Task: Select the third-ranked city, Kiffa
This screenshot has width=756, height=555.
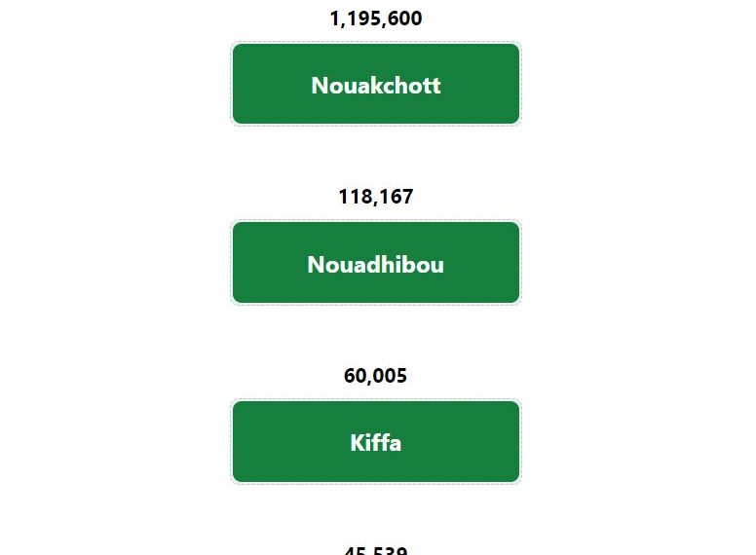Action: coord(376,441)
